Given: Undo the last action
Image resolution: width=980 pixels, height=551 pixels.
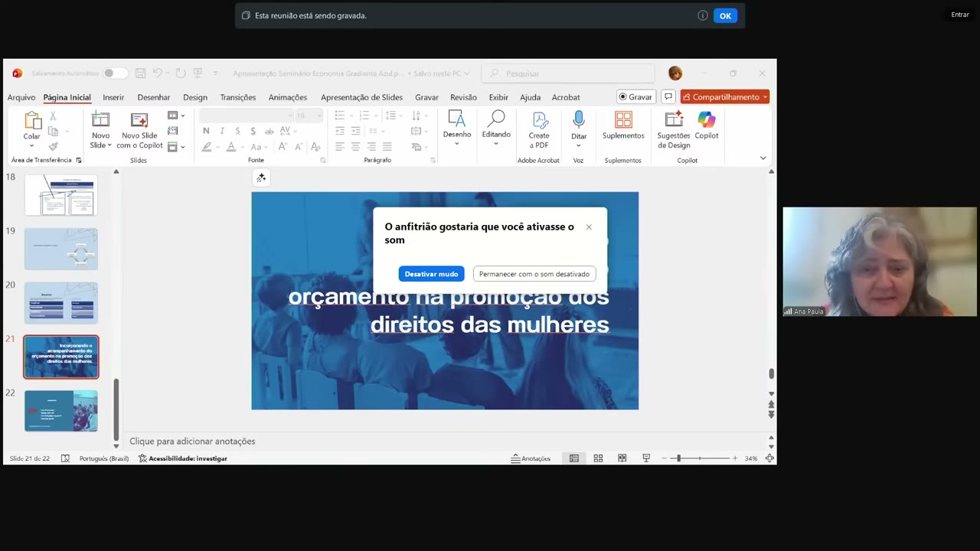Looking at the screenshot, I should point(158,73).
